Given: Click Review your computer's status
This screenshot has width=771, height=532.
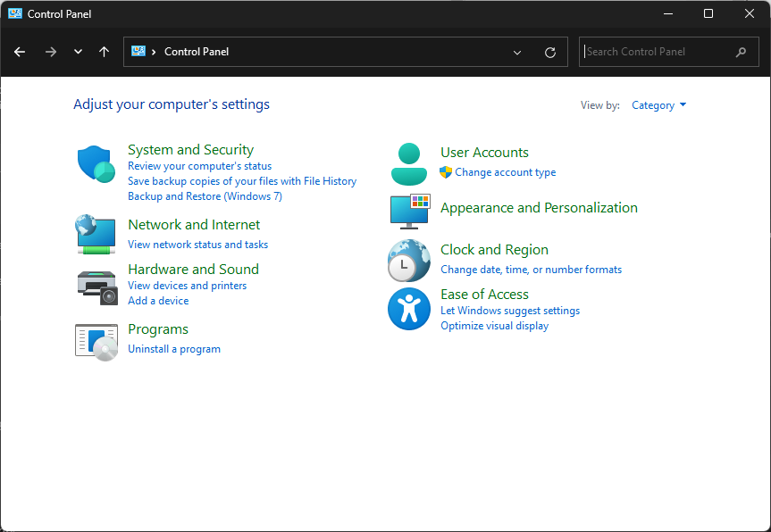Looking at the screenshot, I should pos(199,166).
